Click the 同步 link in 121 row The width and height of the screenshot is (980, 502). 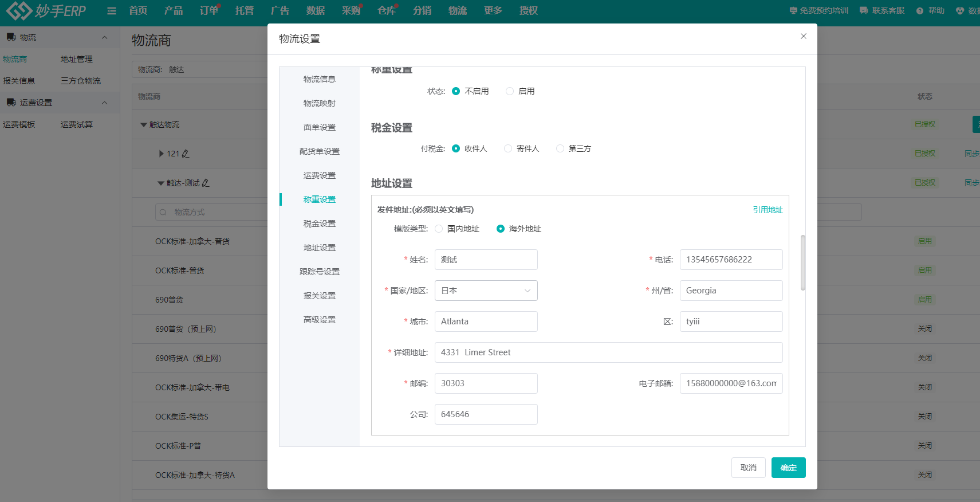(972, 154)
